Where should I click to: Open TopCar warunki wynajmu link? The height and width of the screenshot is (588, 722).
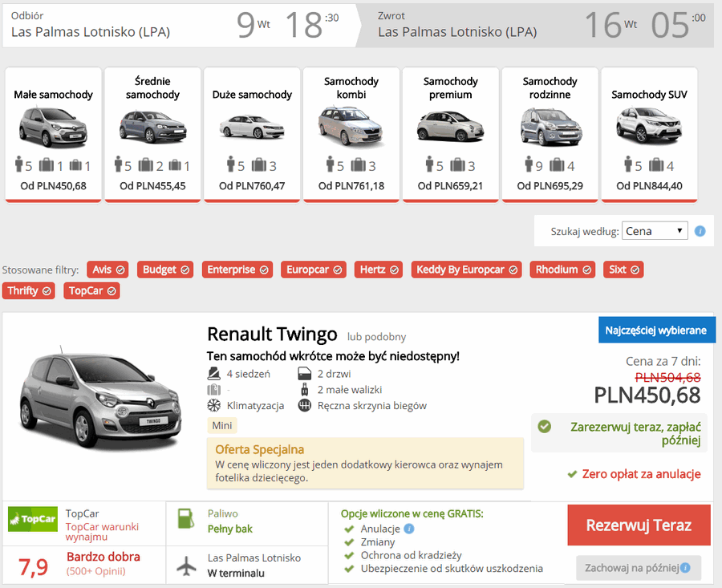point(102,532)
